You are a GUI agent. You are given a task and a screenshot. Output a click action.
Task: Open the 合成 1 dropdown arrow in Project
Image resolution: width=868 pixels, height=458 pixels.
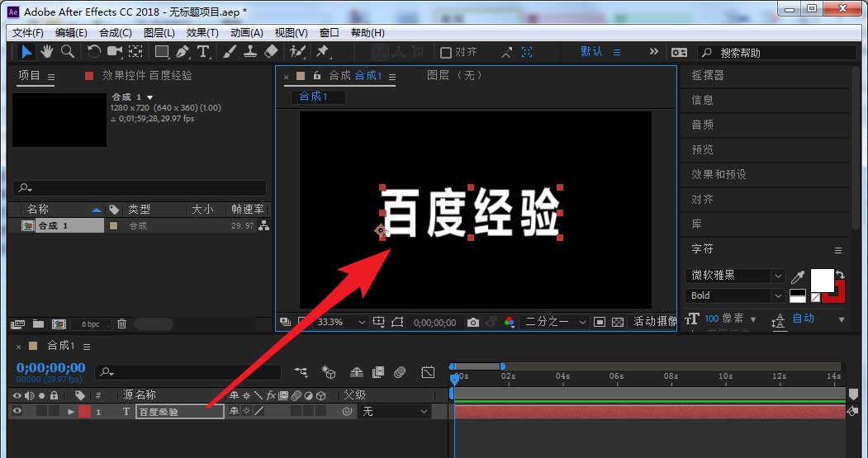point(149,97)
